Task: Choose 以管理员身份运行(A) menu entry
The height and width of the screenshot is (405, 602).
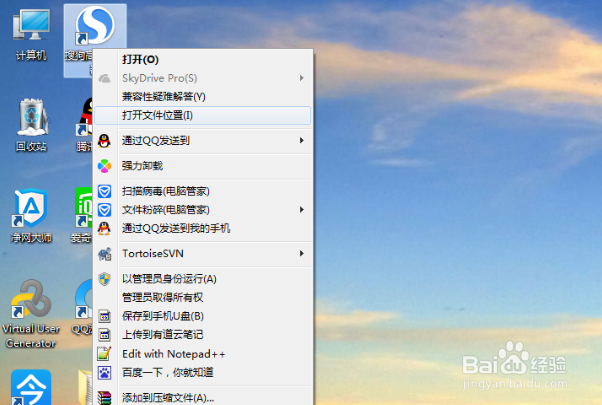Action: pos(203,279)
